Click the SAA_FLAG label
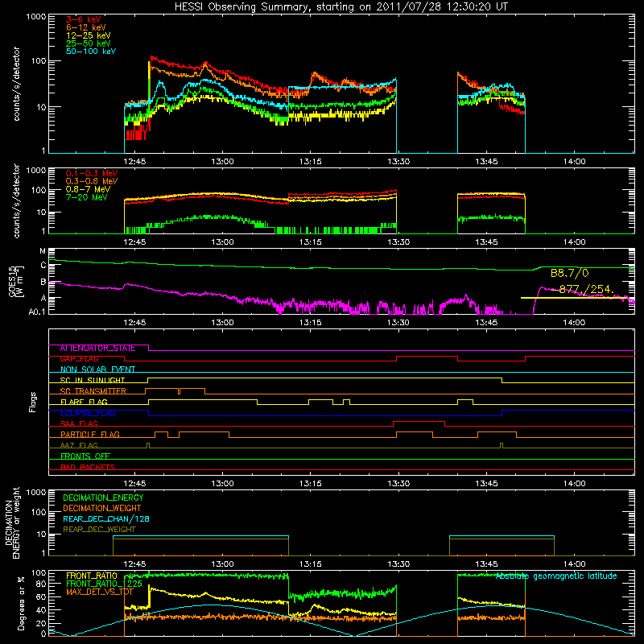This screenshot has height=644, width=644. [79, 423]
